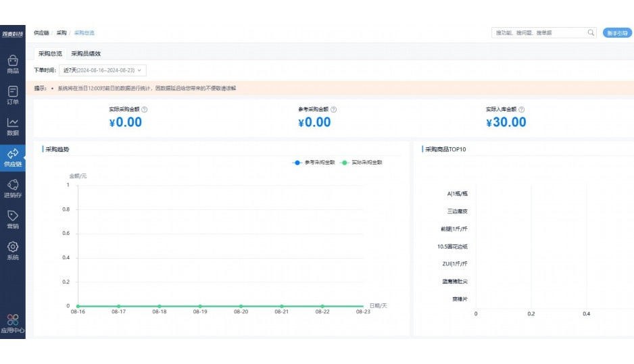This screenshot has width=634, height=364.
Task: Open the 数据 (Data) sidebar icon
Action: (12, 126)
